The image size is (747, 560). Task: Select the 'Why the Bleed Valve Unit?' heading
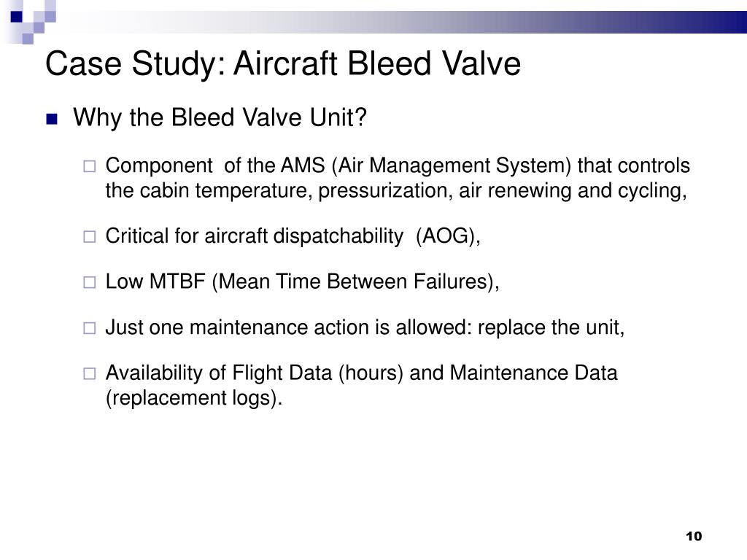[220, 117]
